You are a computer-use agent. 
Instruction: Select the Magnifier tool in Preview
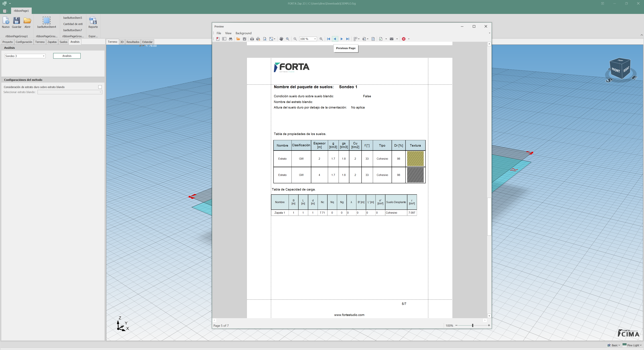[x=288, y=39]
